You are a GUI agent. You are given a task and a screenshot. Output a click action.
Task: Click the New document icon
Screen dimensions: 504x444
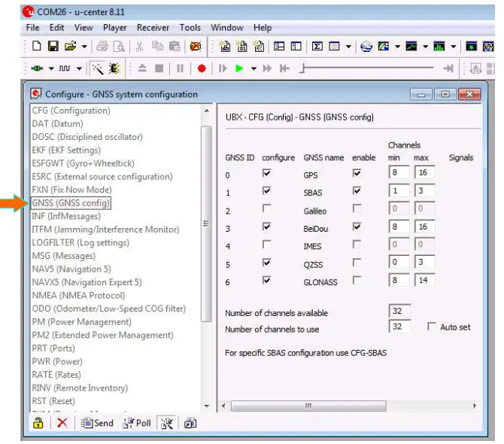[36, 47]
